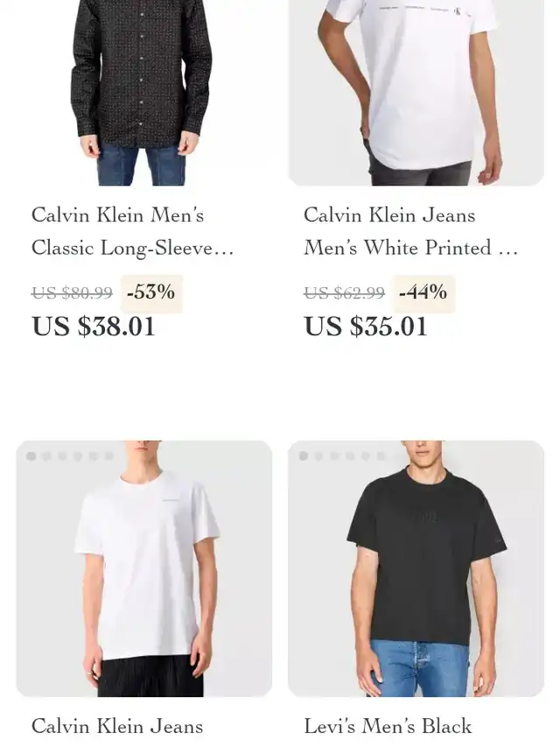The image size is (560, 747).
Task: Open Calvin Klein Jeans Men's White Printed title
Action: coord(411,231)
